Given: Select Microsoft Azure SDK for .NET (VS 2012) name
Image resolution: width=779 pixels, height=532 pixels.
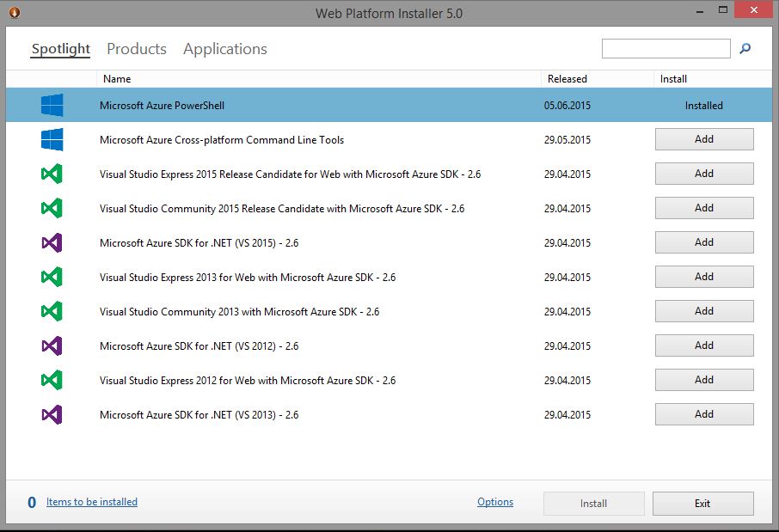Looking at the screenshot, I should click(199, 345).
